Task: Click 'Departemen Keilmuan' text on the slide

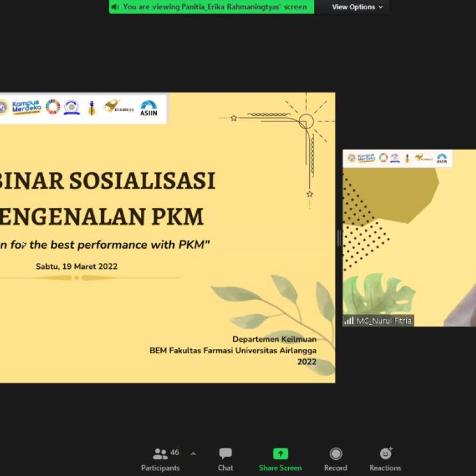Action: (274, 339)
